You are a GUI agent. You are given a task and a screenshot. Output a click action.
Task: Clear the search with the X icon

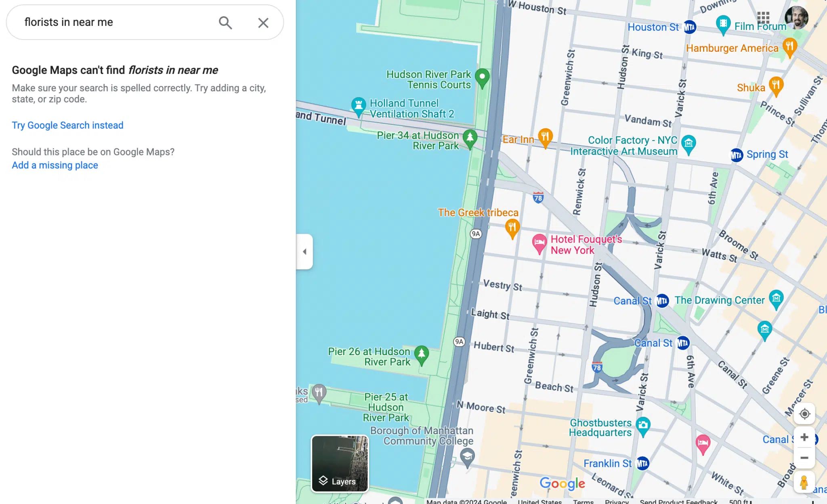(x=263, y=23)
